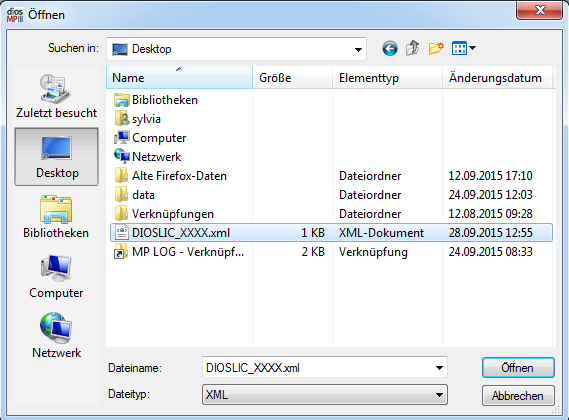Image resolution: width=569 pixels, height=420 pixels.
Task: Expand the Dateityp XML combo box
Action: (325, 395)
